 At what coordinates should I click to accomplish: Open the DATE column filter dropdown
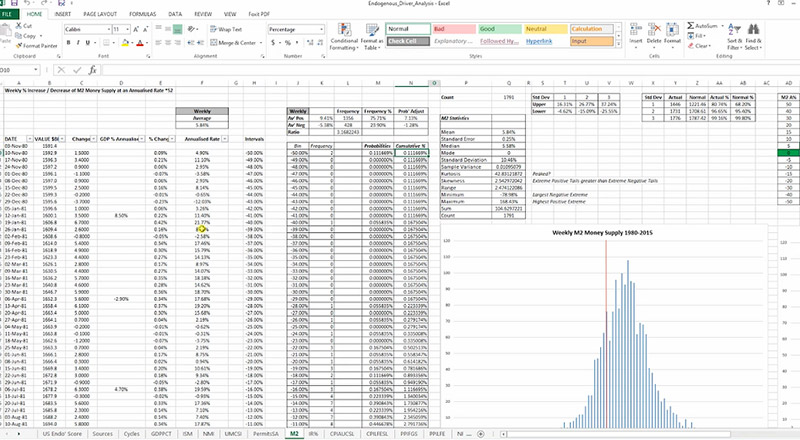[x=30, y=139]
